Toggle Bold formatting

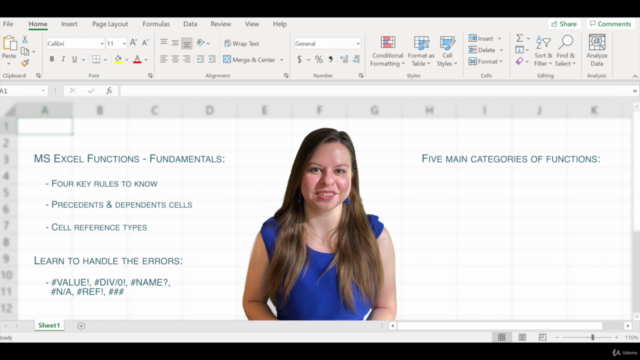tap(52, 60)
